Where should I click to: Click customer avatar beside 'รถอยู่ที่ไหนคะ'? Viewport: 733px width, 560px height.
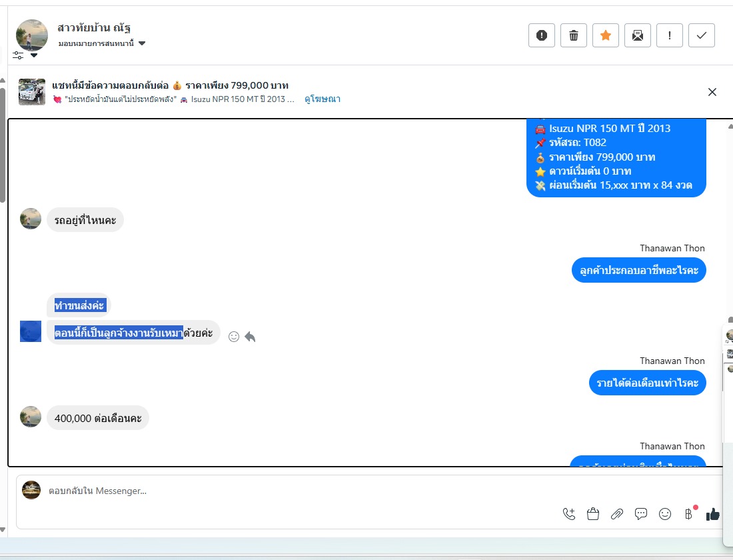(31, 219)
